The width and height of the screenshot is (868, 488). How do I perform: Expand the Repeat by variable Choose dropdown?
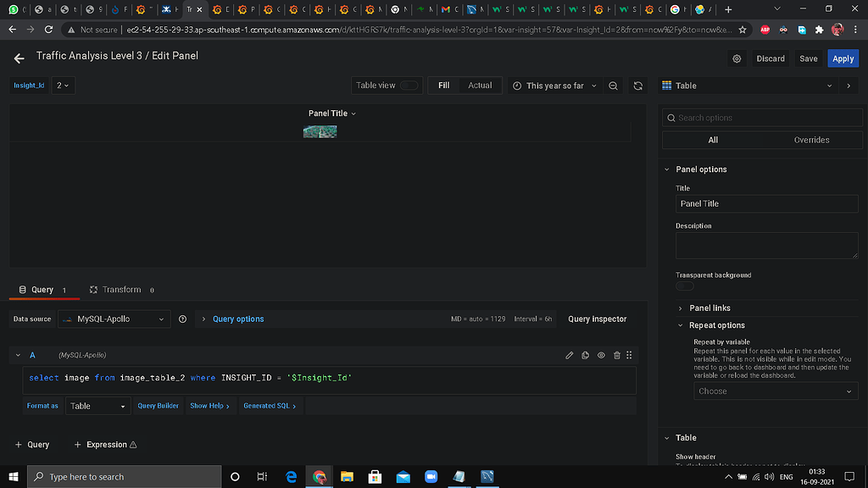pyautogui.click(x=774, y=391)
